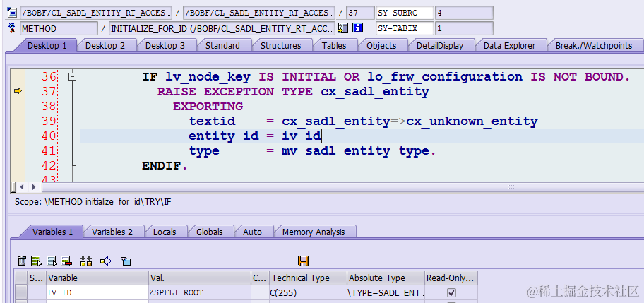Toggle the Read-Only checkbox for IV_ID

pyautogui.click(x=451, y=292)
